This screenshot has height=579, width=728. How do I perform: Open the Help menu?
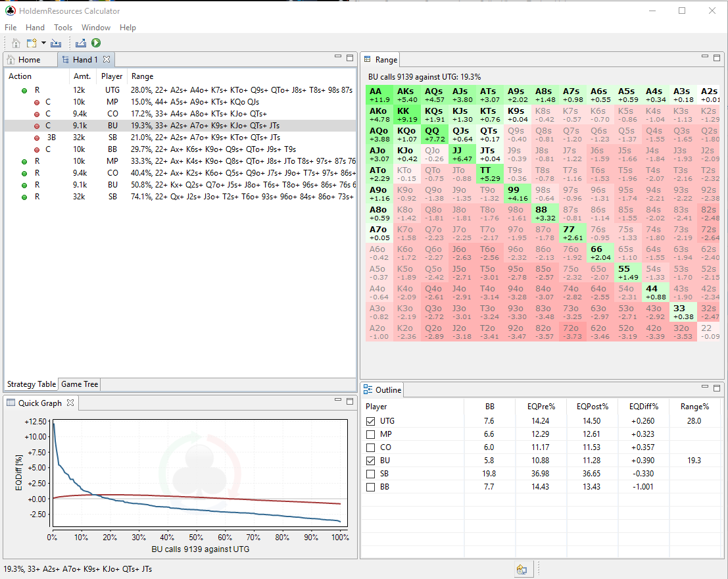(x=128, y=28)
